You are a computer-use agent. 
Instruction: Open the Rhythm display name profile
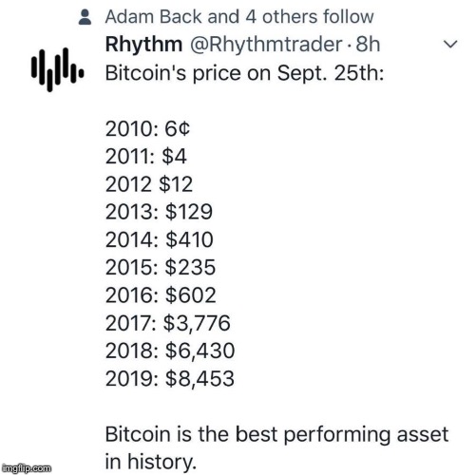(x=143, y=44)
